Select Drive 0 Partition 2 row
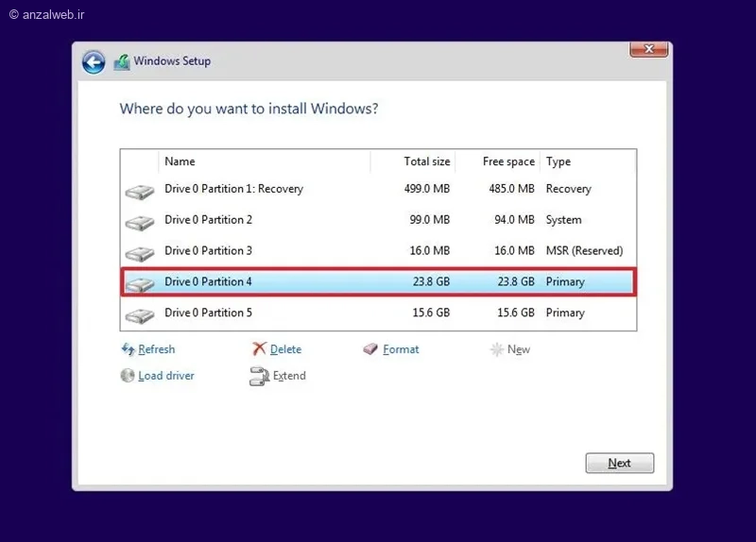Image resolution: width=756 pixels, height=542 pixels. pos(379,220)
